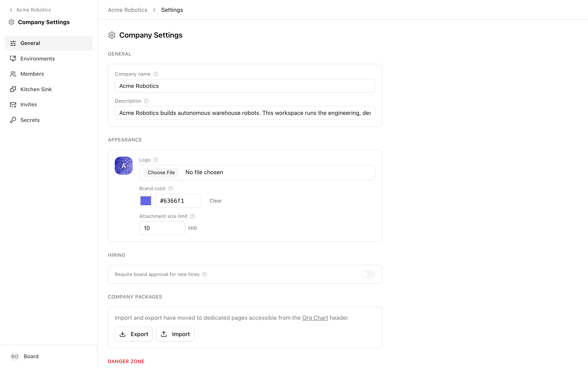
Task: Go to the Members section
Action: pos(49,74)
